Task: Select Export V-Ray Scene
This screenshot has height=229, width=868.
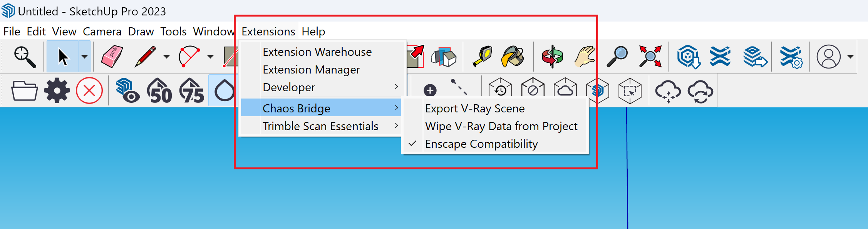Action: click(x=495, y=109)
